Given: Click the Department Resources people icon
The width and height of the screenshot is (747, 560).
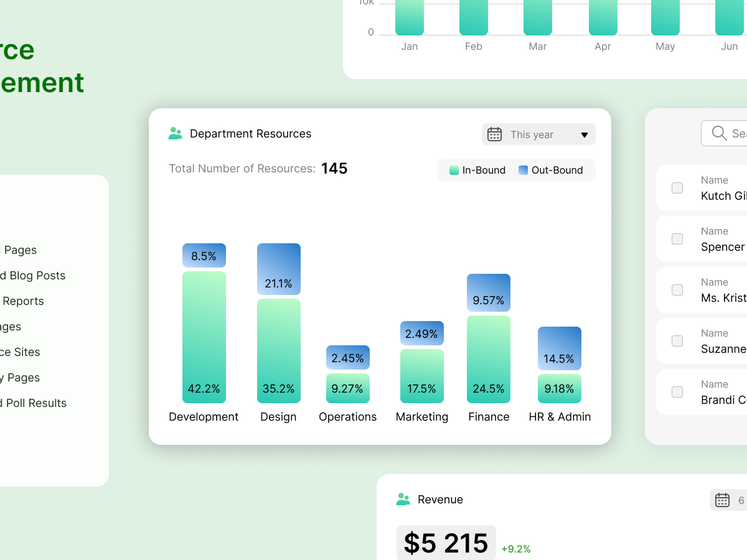Looking at the screenshot, I should coord(175,133).
